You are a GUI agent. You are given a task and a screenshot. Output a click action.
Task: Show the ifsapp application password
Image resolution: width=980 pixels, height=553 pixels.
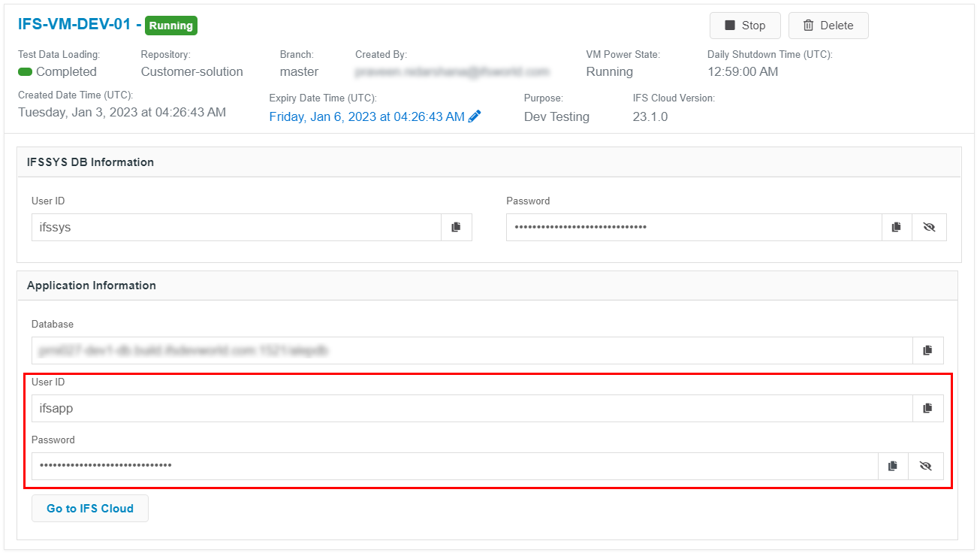926,466
